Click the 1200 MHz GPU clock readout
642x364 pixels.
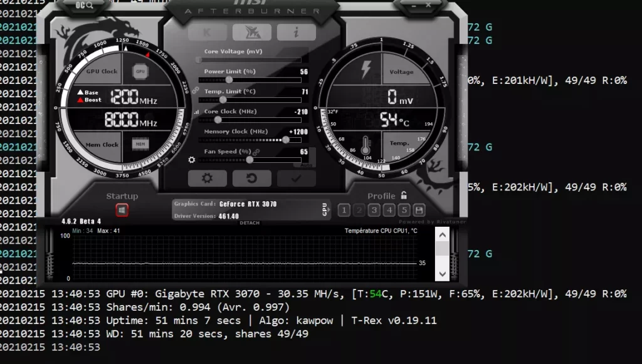[x=134, y=97]
